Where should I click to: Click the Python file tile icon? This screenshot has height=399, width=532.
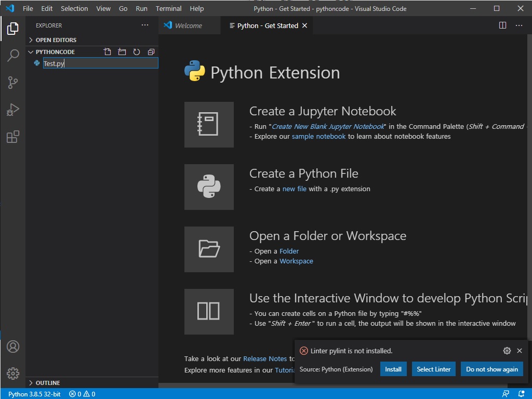tap(209, 187)
